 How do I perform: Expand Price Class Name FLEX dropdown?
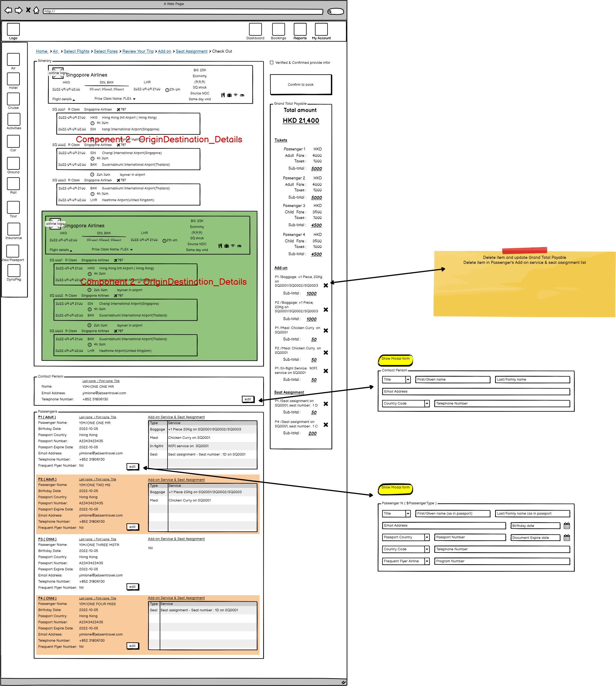[134, 99]
